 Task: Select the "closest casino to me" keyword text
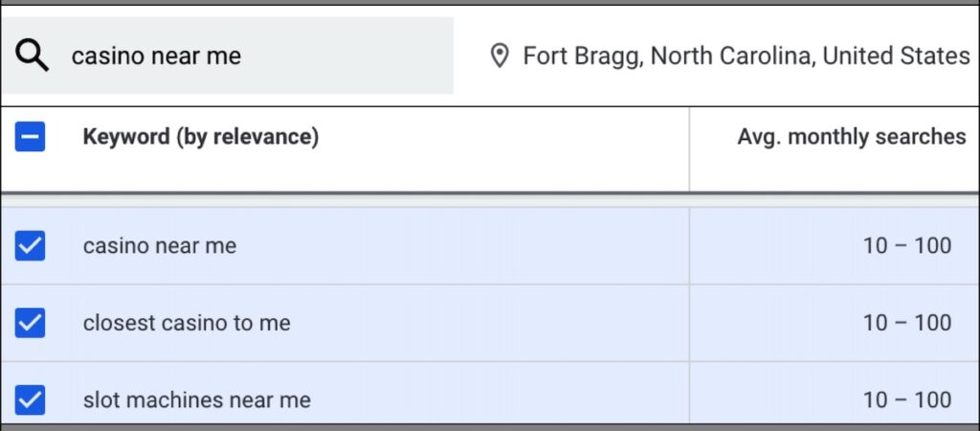coord(187,323)
